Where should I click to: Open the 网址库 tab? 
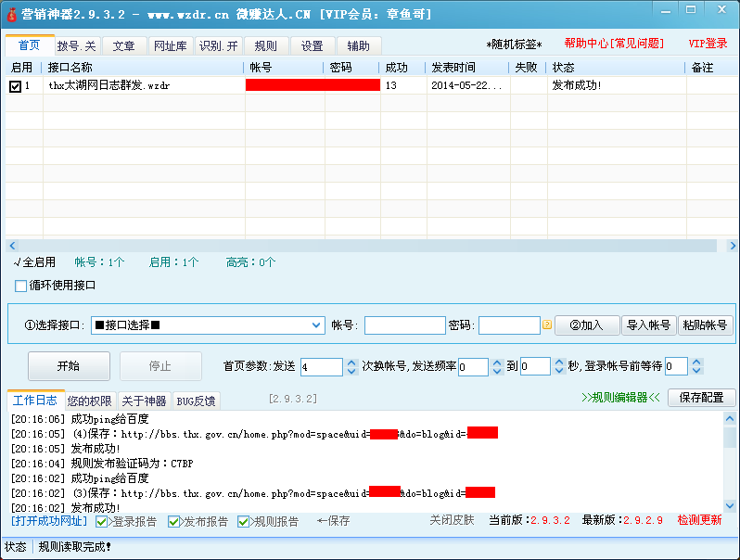(x=171, y=46)
